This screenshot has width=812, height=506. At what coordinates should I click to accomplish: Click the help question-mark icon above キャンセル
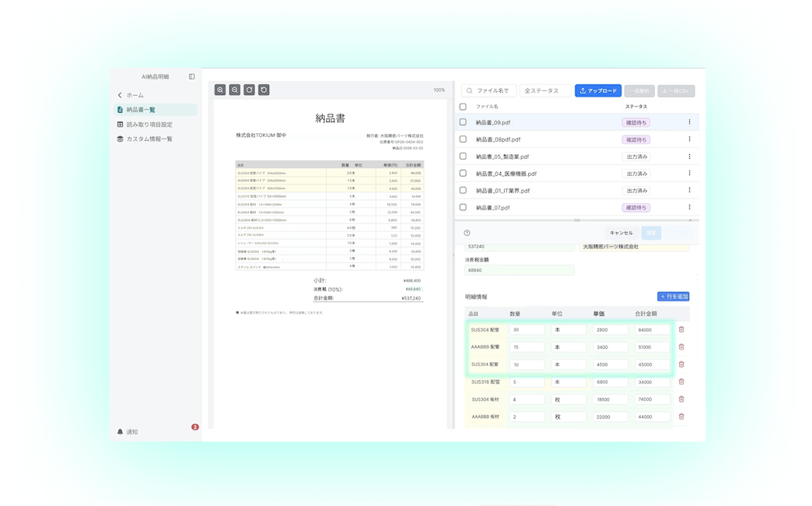point(467,232)
